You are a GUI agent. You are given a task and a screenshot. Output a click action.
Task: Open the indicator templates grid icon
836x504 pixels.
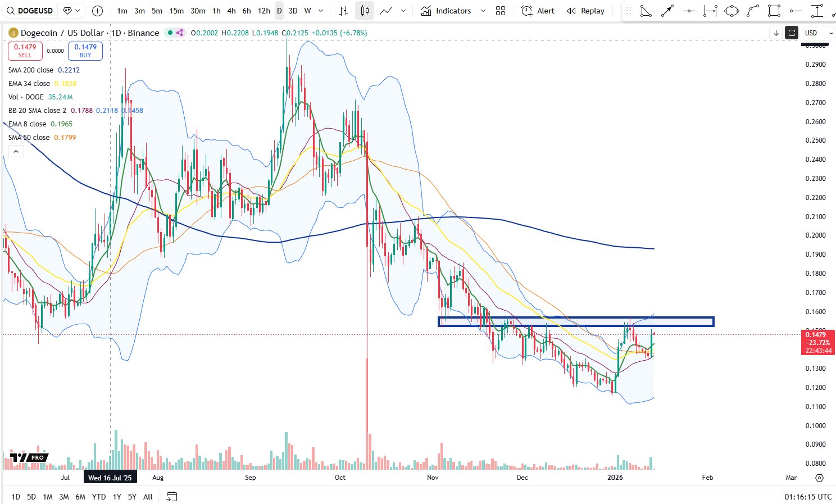(x=501, y=11)
